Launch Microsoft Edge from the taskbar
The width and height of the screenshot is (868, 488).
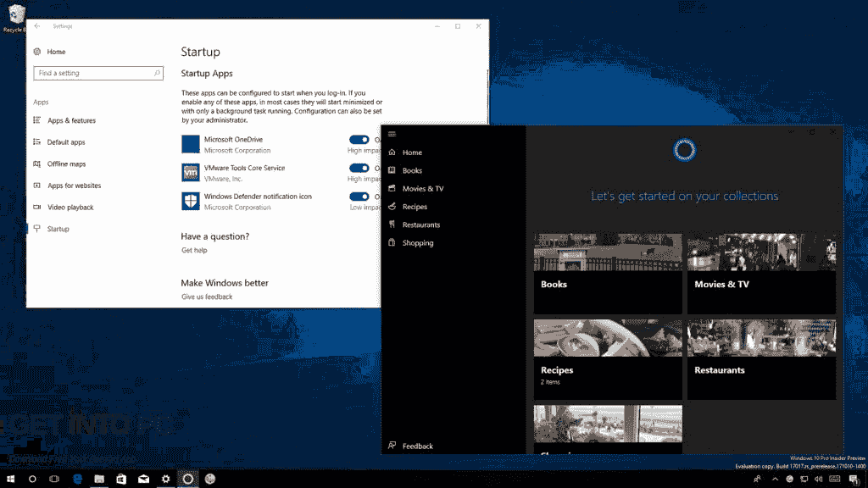[76, 479]
